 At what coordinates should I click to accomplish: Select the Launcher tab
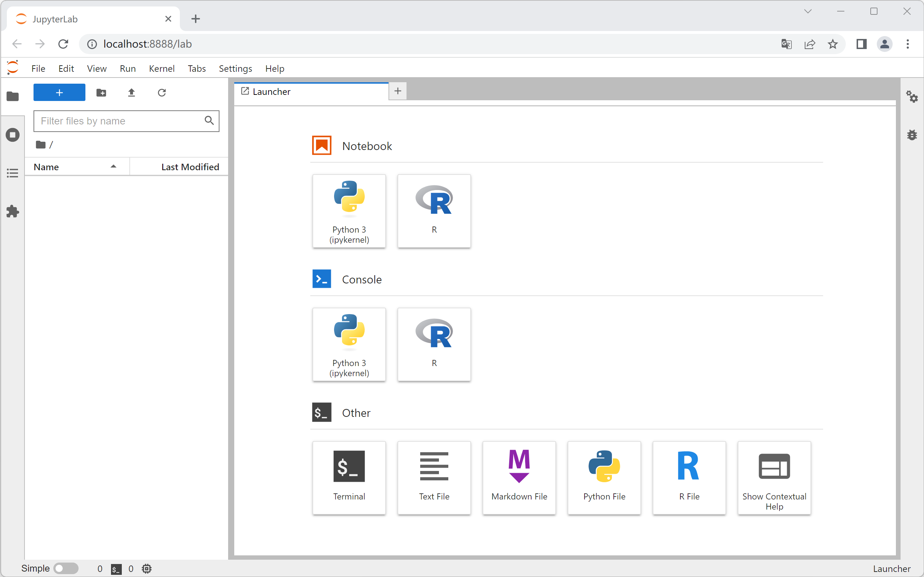(271, 92)
